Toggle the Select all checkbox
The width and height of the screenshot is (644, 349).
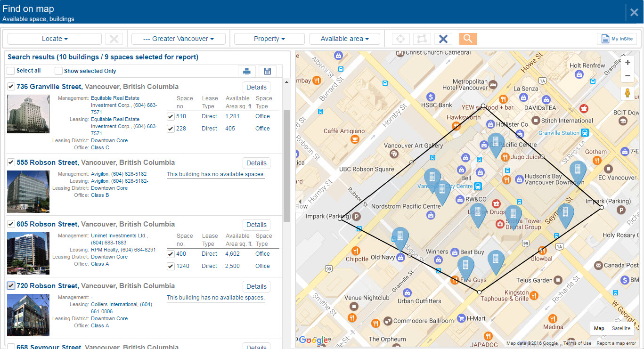(10, 71)
